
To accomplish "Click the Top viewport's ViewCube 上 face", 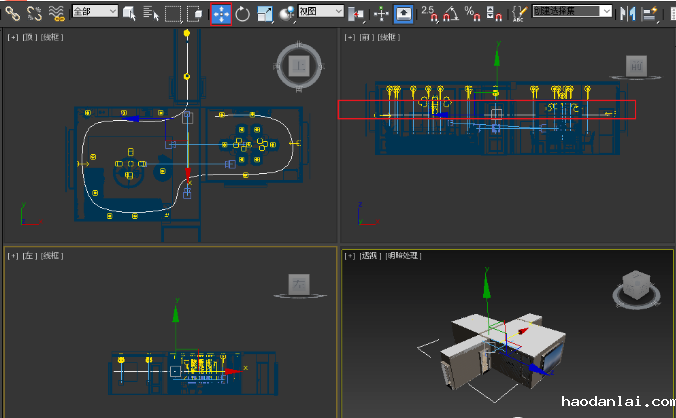I will 299,66.
